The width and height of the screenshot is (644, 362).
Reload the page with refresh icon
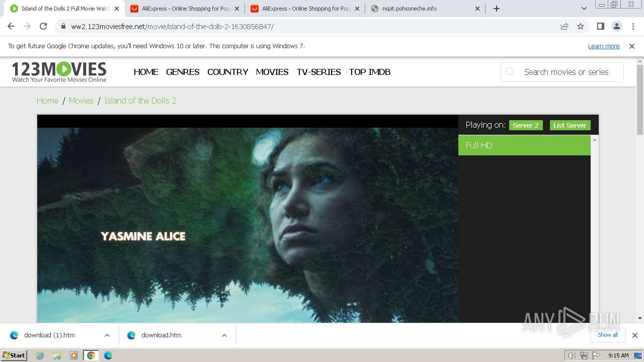43,26
